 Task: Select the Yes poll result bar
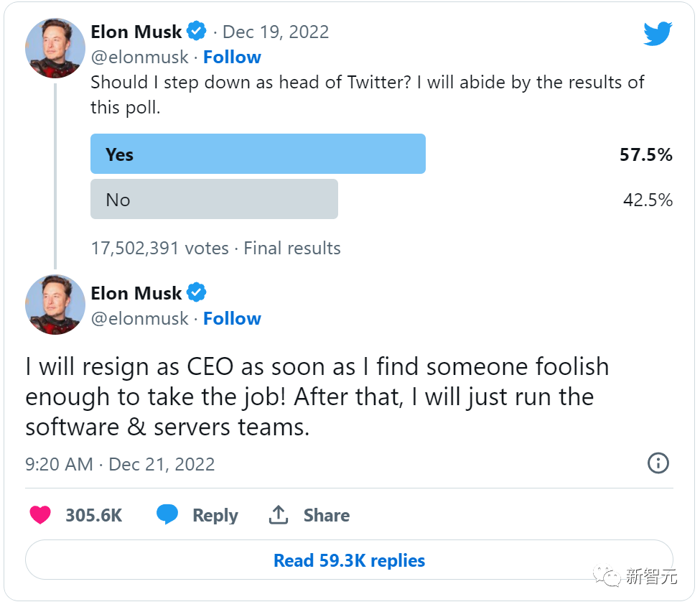pos(258,154)
